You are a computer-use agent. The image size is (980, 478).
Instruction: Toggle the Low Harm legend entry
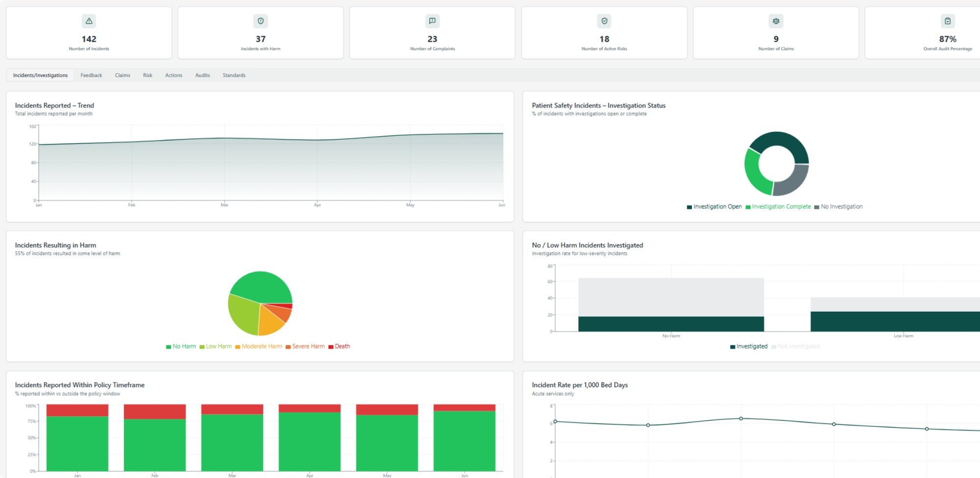[x=216, y=346]
